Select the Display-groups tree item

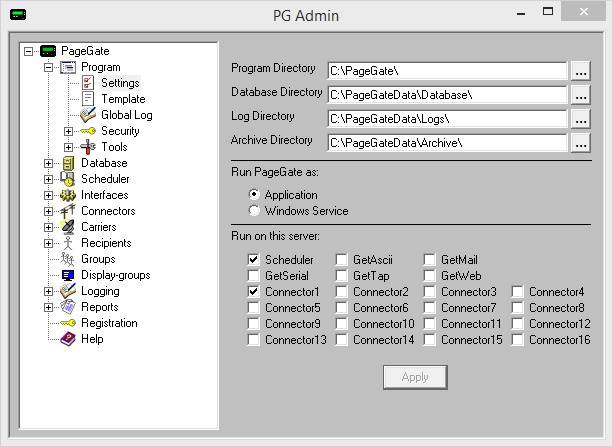(116, 275)
